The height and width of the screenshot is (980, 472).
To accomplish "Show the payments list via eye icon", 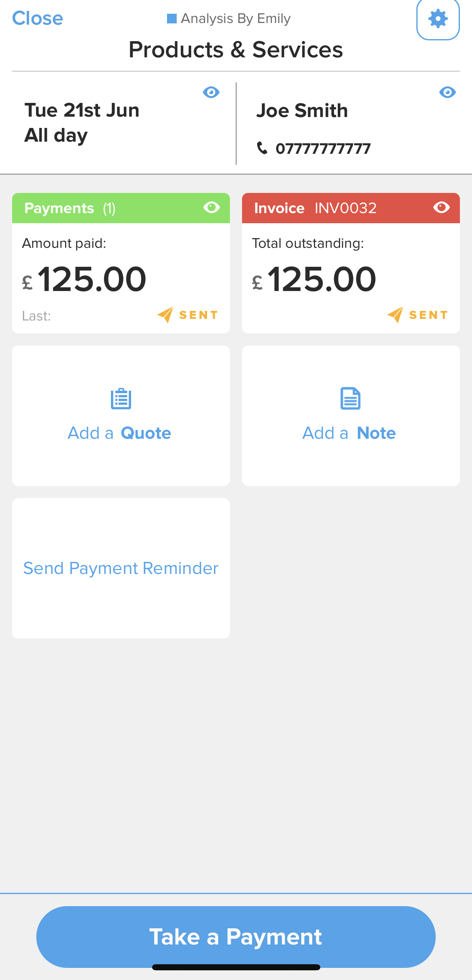I will click(x=211, y=207).
